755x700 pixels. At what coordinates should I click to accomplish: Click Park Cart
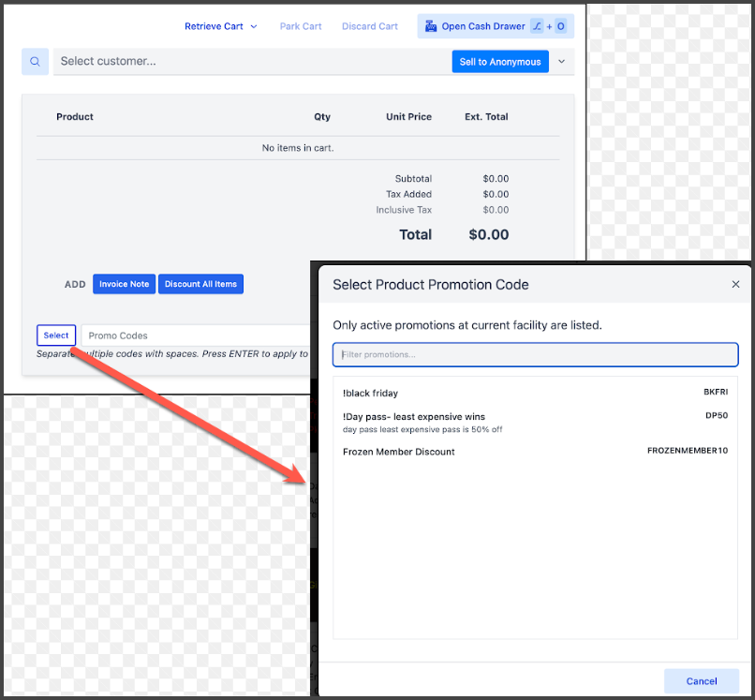[301, 26]
